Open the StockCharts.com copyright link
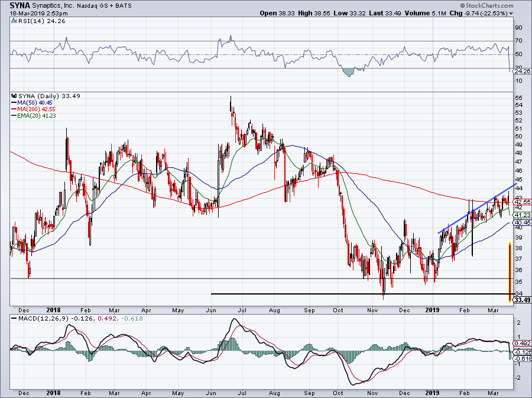This screenshot has height=398, width=532. (x=487, y=5)
